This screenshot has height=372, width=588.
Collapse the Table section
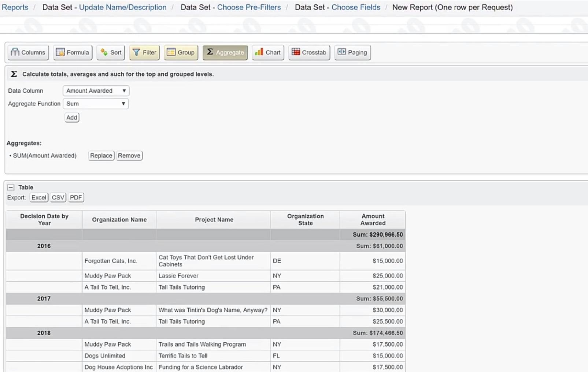tap(11, 187)
